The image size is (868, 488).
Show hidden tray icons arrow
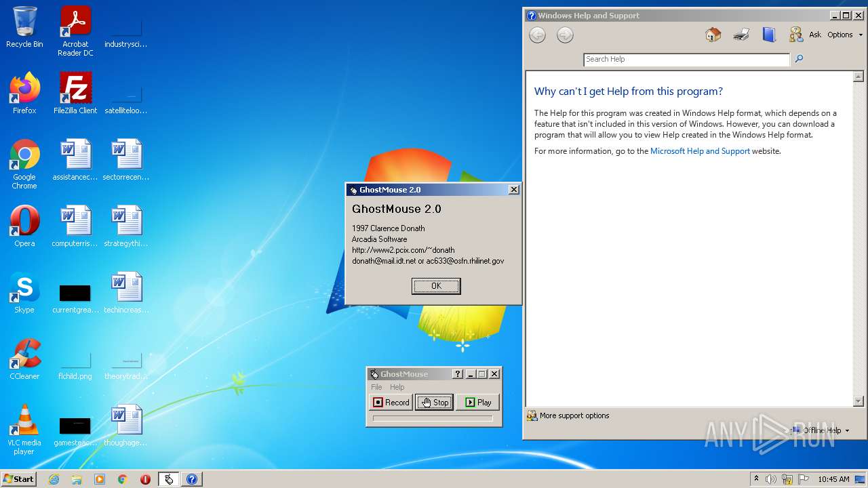[x=756, y=479]
